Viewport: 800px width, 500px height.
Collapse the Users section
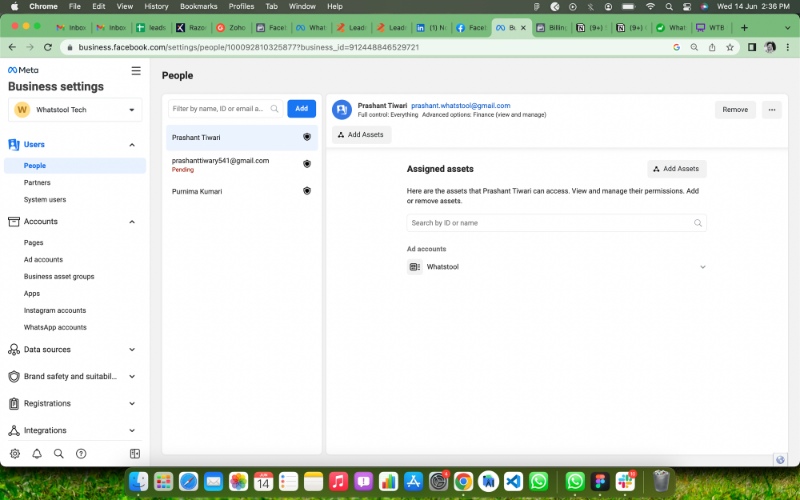pyautogui.click(x=132, y=145)
